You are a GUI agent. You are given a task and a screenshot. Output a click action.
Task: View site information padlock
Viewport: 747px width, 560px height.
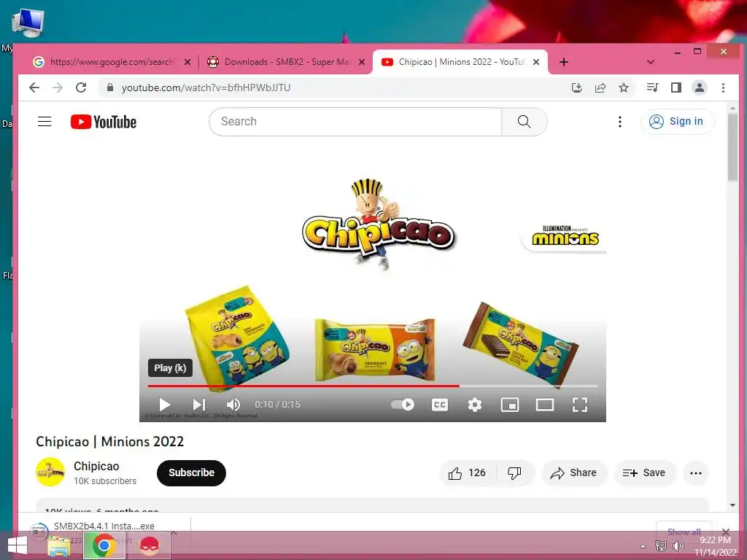click(110, 87)
